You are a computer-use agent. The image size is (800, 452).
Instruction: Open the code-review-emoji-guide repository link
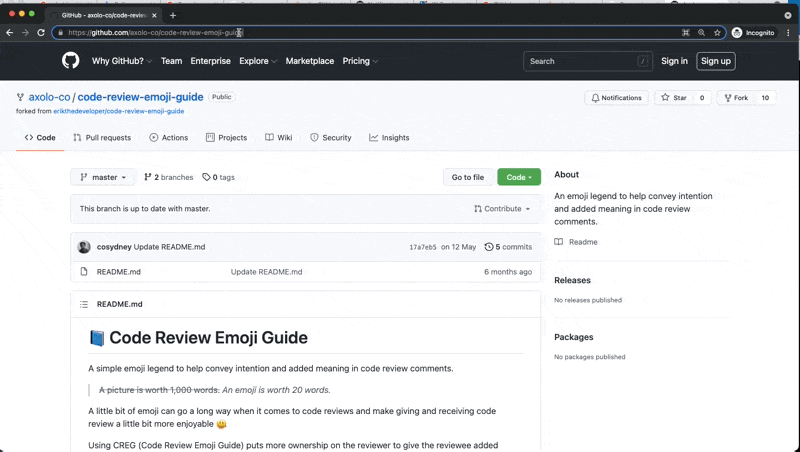click(x=140, y=97)
